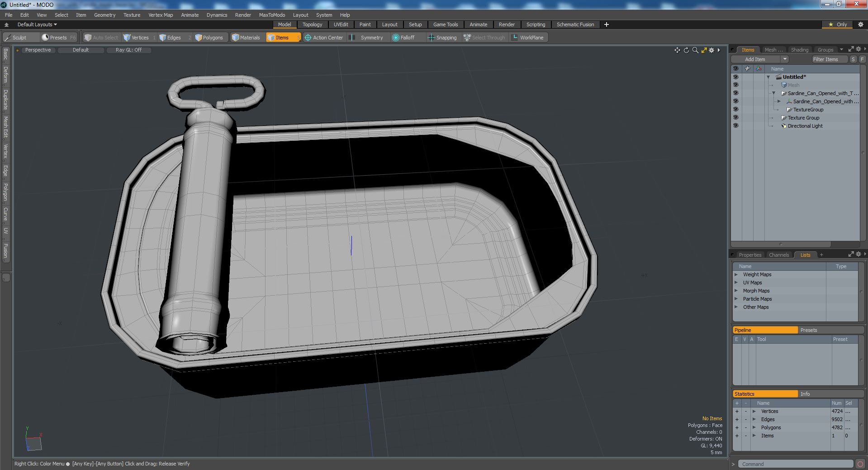This screenshot has height=470, width=868.
Task: Click the viewport rotate icon
Action: coord(686,50)
